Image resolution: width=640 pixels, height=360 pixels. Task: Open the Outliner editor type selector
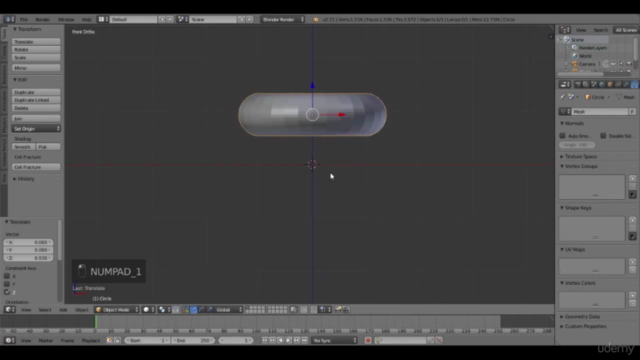565,30
